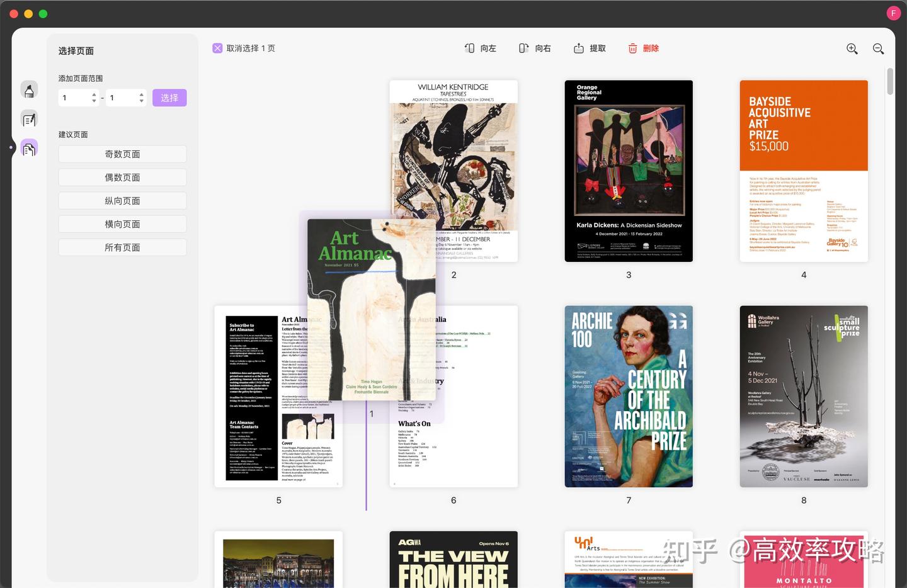Image resolution: width=907 pixels, height=588 pixels.
Task: Deselect pages by clicking the X icon
Action: [217, 48]
